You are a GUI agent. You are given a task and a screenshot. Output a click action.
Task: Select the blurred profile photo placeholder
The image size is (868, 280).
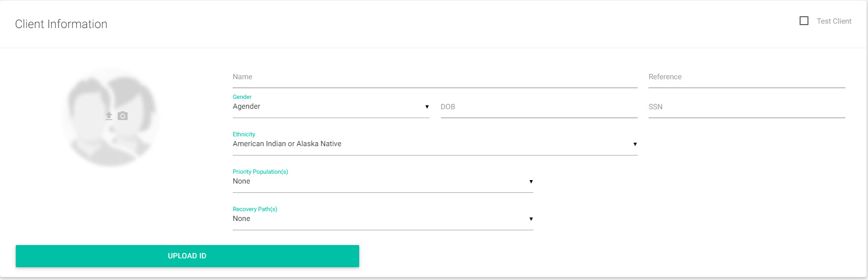[x=110, y=117]
